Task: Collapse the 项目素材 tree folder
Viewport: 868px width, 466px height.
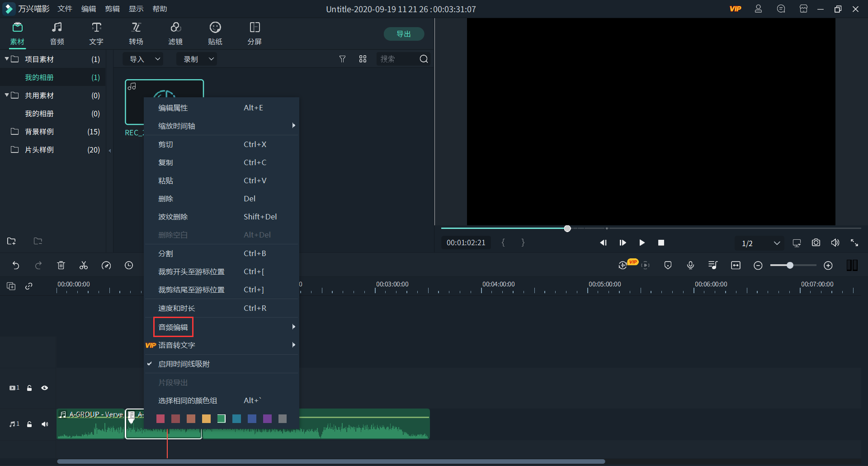Action: 7,59
